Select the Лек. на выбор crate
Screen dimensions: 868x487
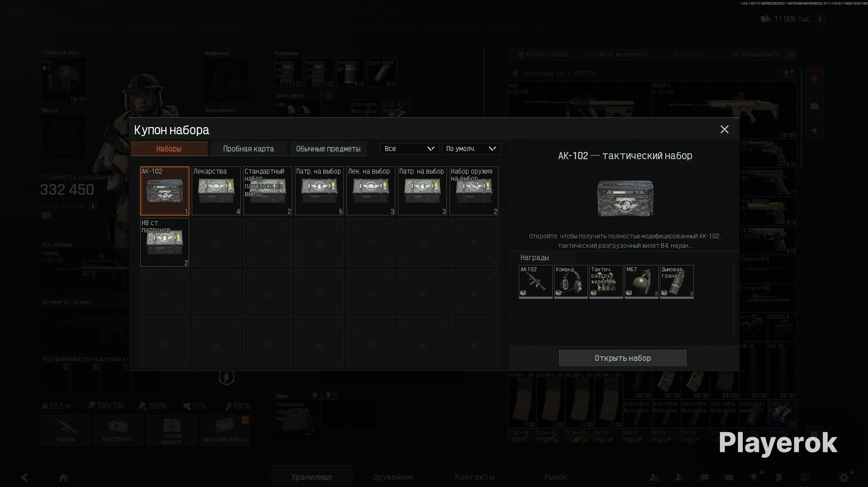coord(371,191)
